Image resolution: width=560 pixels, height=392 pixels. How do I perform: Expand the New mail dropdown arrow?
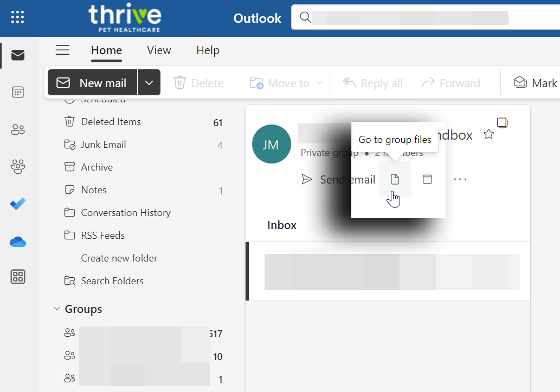[149, 83]
